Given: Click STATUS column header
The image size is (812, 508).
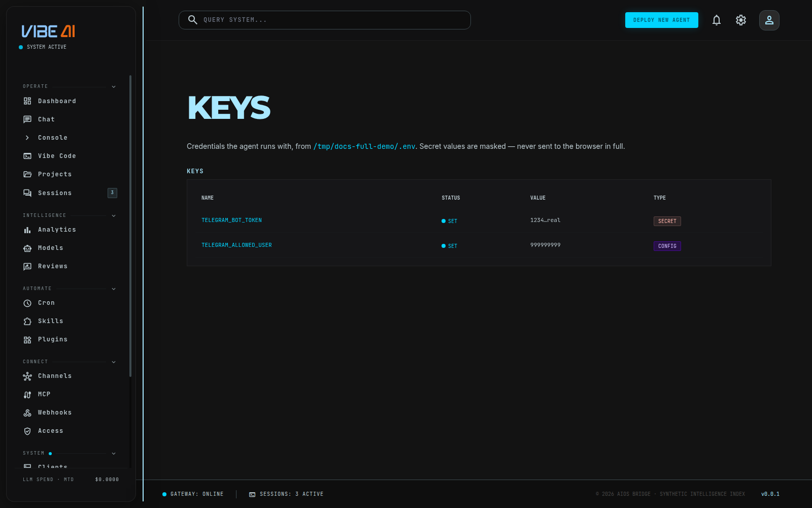Looking at the screenshot, I should 451,198.
